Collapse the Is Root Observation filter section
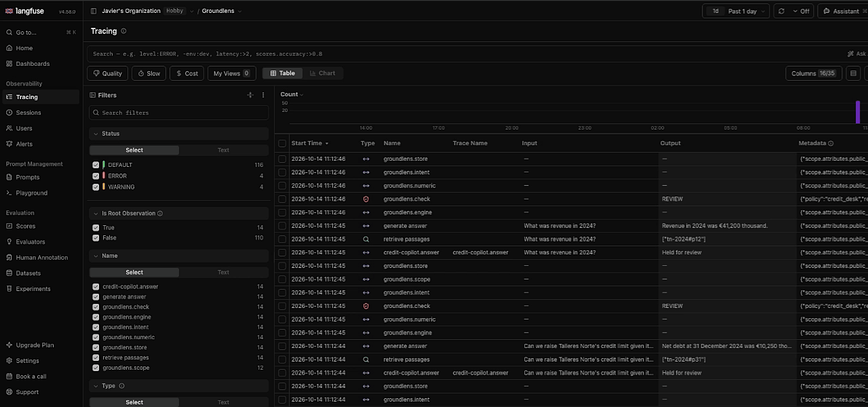Viewport: 868px width, 407px height. pos(179,213)
